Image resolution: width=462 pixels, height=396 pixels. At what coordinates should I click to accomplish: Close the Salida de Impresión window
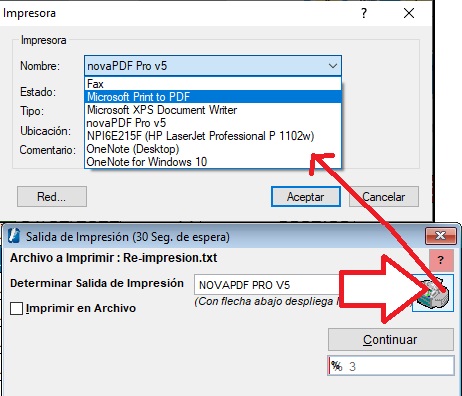[440, 236]
